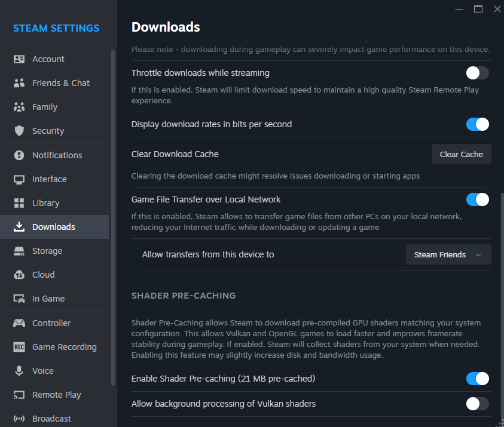Click the STEAM SETTINGS title
504x427 pixels.
(x=56, y=28)
